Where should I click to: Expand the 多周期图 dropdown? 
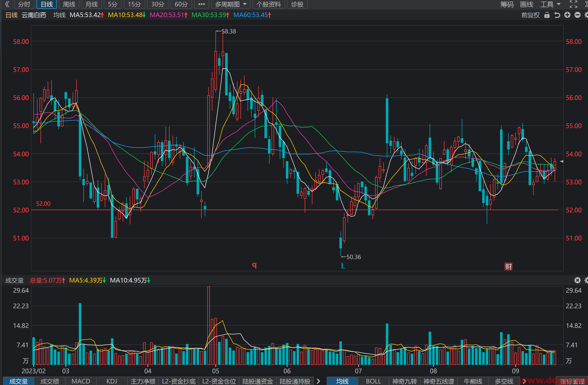(231, 4)
